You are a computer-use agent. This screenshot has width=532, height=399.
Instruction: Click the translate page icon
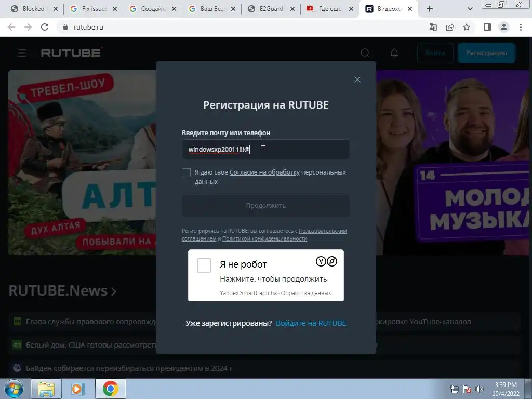click(433, 27)
